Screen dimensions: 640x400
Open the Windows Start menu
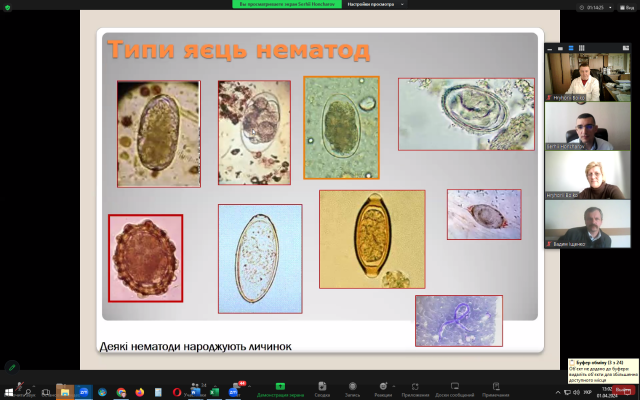coord(8,393)
